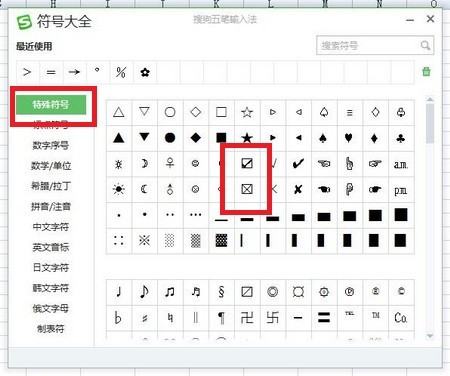Insert recent degree symbol
Screen dimensions: 450x376
pyautogui.click(x=98, y=72)
